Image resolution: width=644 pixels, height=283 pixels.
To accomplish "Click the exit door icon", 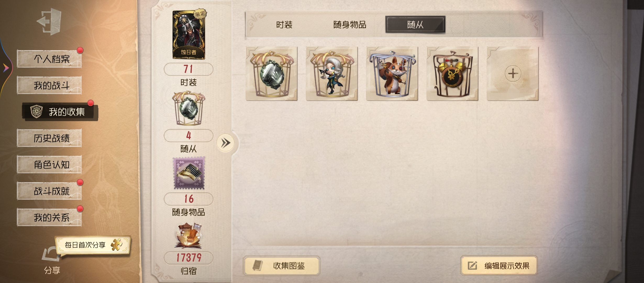I will tap(49, 21).
